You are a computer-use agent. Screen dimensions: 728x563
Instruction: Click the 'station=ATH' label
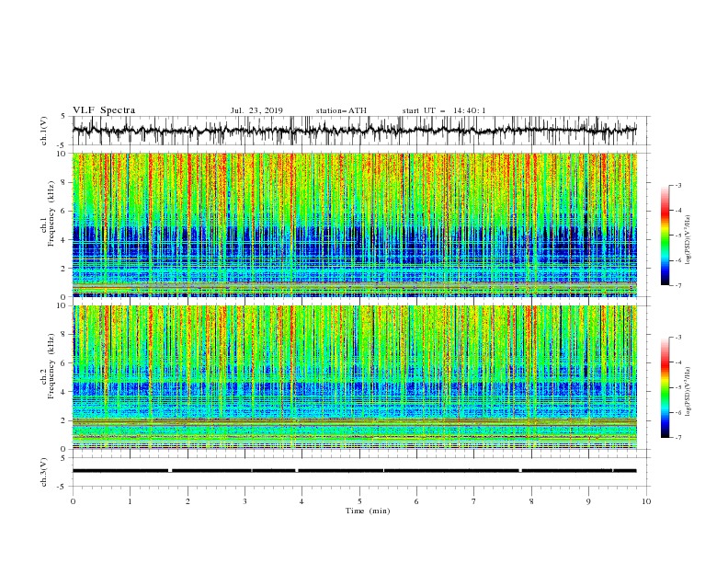[x=341, y=110]
